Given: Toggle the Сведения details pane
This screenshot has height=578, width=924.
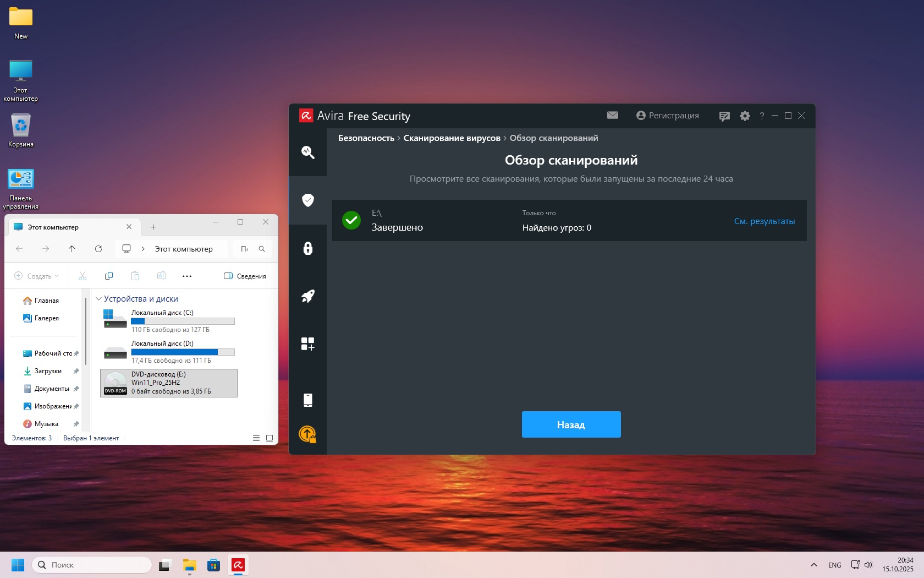Looking at the screenshot, I should click(245, 276).
